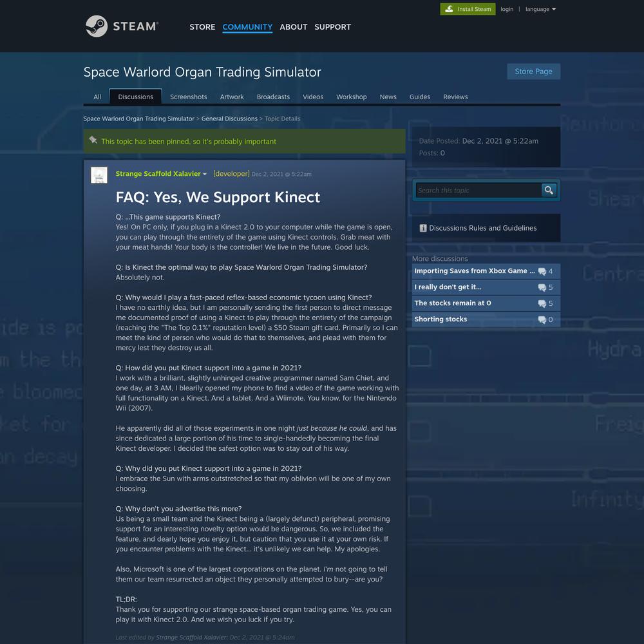Click 'This topic has been pinned' notice text

pos(189,141)
